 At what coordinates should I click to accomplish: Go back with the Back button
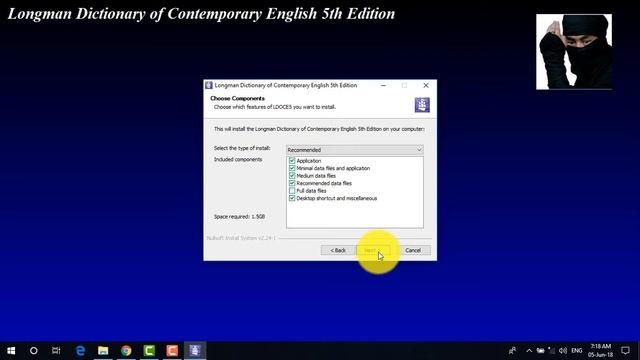point(338,250)
